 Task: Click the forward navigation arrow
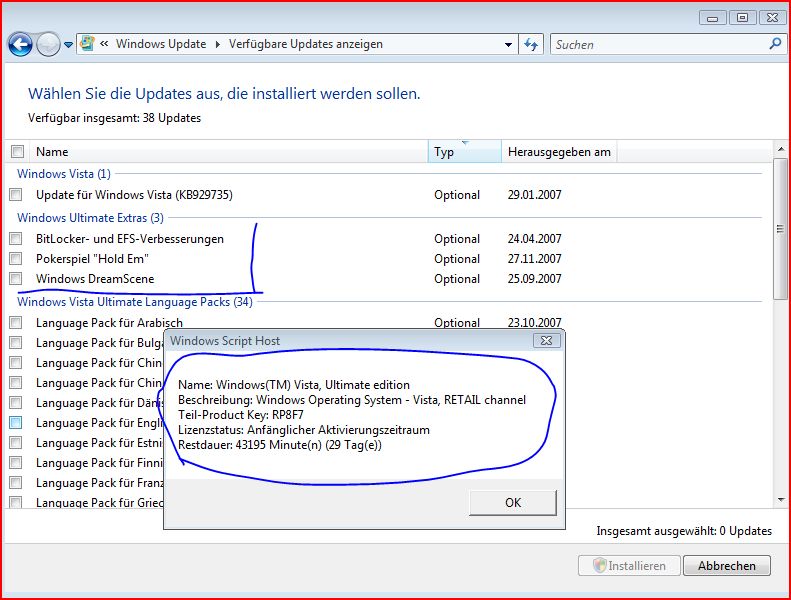[x=48, y=45]
